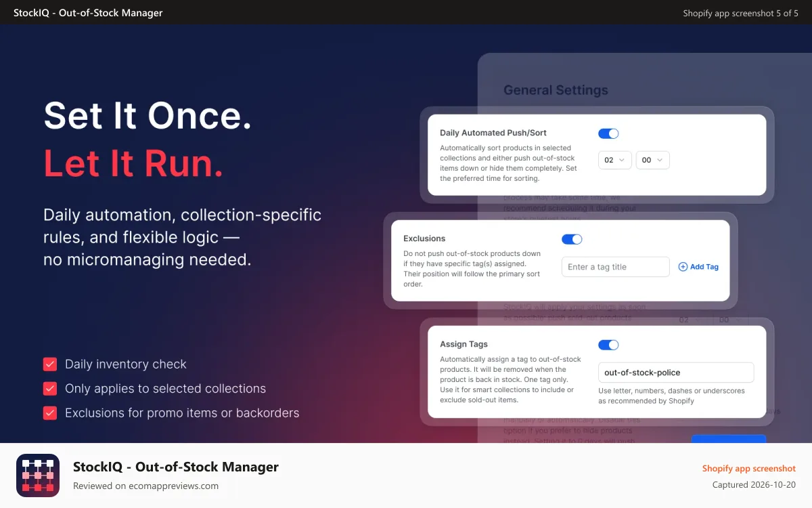Click the Let It Run. headline

[133, 164]
